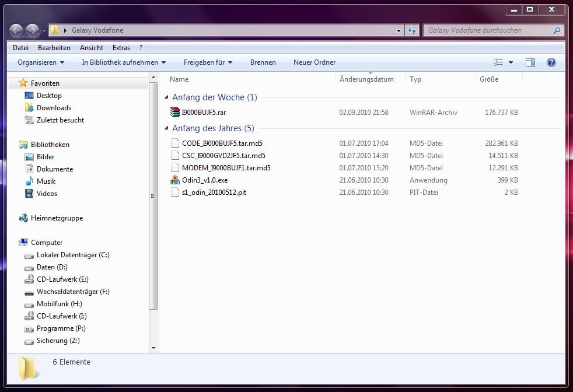
Task: Click the Anwendung type cell
Action: pos(428,180)
